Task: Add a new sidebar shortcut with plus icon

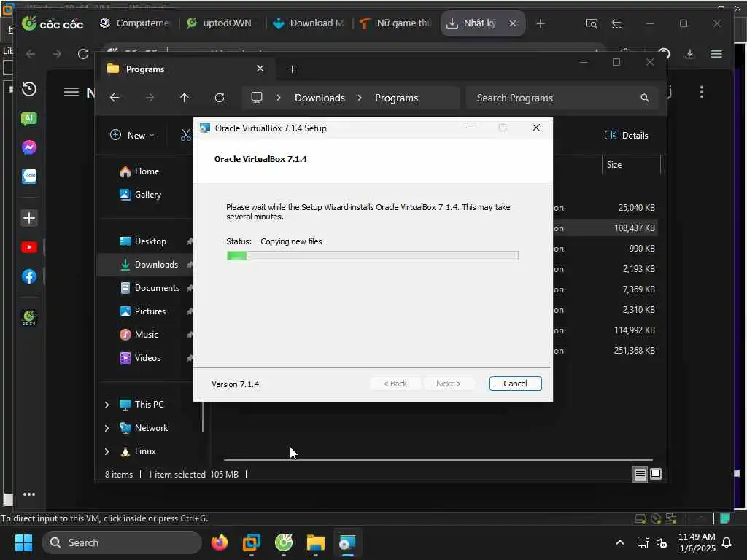Action: click(29, 218)
